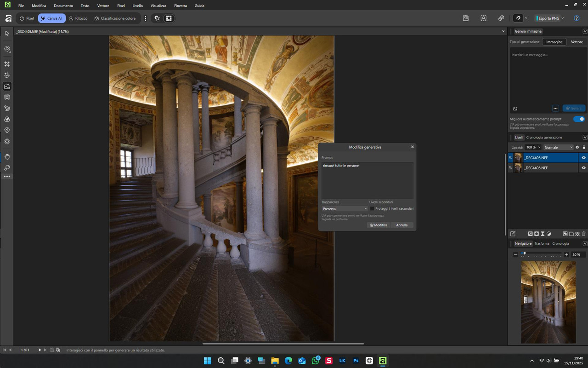
Task: Switch to the Ritocco studio tab
Action: coord(78,18)
